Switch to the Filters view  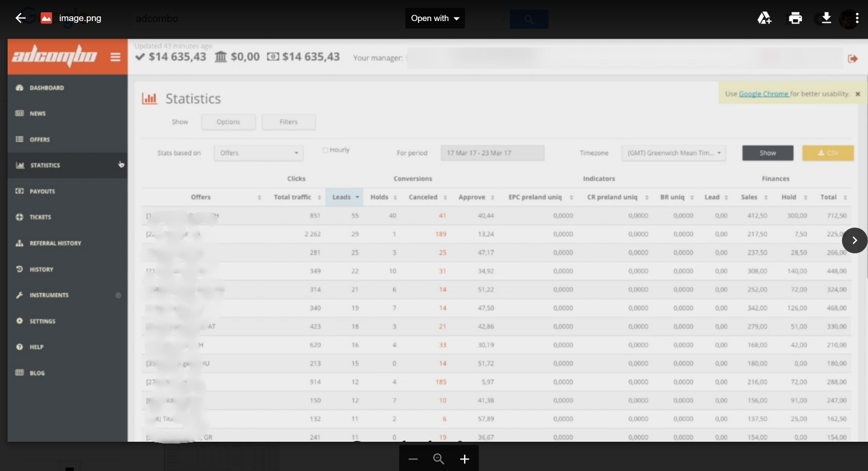coord(288,122)
